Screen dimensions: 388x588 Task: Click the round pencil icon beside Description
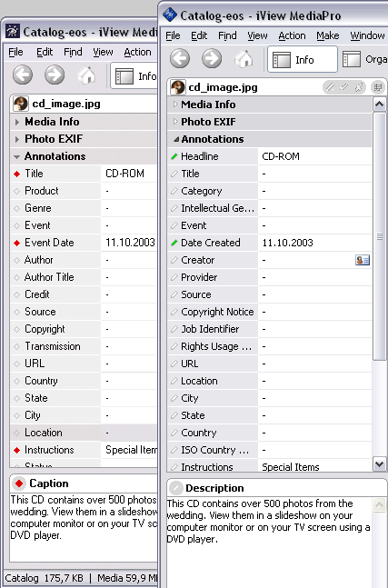pos(175,488)
